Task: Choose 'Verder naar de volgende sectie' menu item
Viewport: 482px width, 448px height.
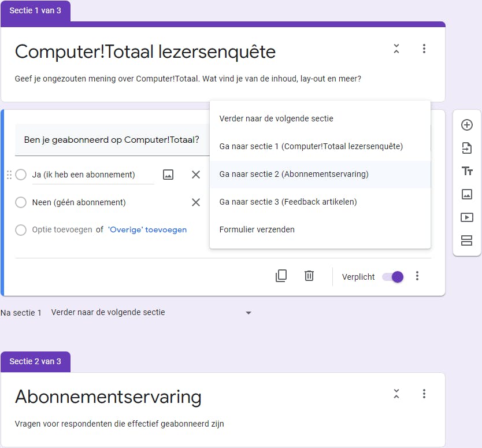Action: (320, 119)
